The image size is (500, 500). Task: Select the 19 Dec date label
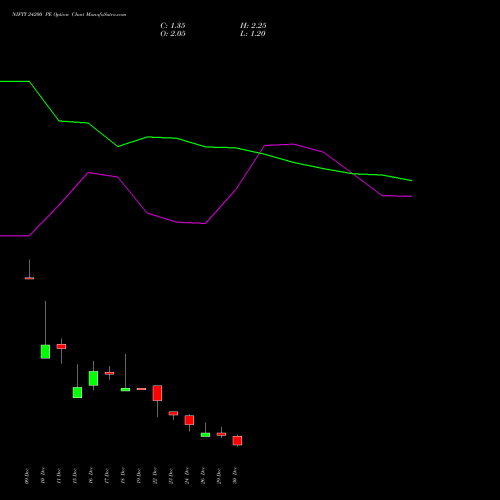pos(139,476)
